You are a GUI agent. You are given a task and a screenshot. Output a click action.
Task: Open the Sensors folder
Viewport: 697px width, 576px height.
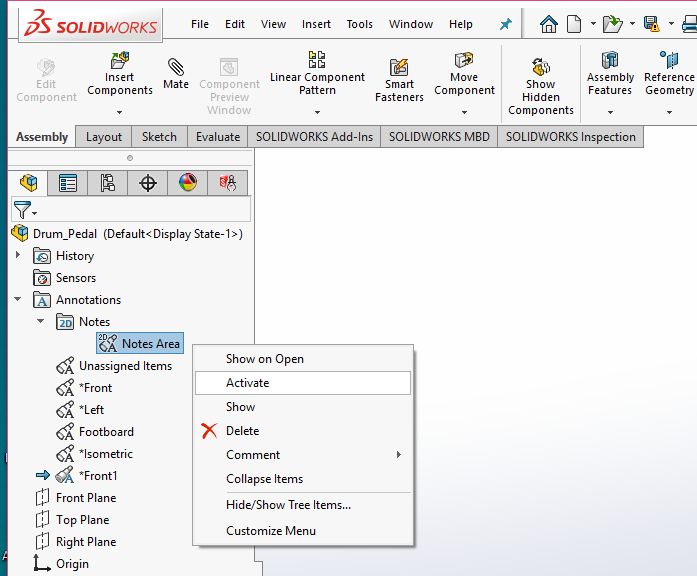coord(64,278)
